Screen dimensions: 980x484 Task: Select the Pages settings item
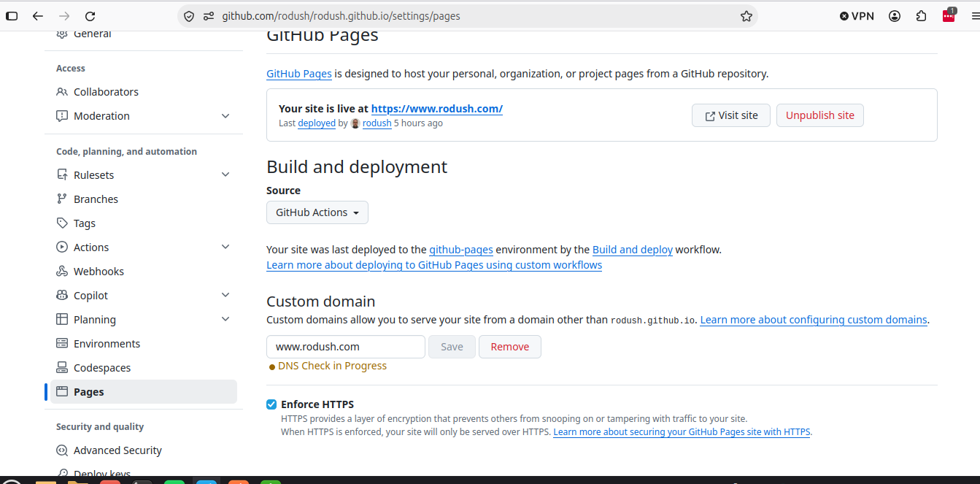pos(144,392)
